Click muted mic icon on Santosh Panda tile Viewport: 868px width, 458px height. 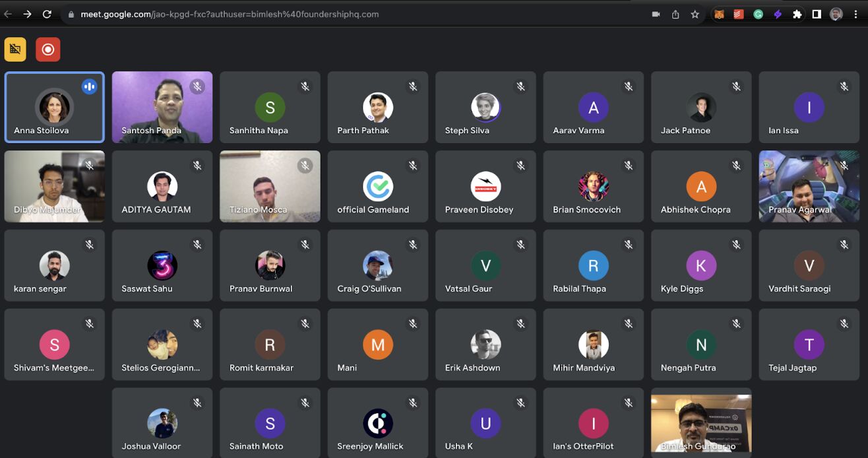point(197,86)
